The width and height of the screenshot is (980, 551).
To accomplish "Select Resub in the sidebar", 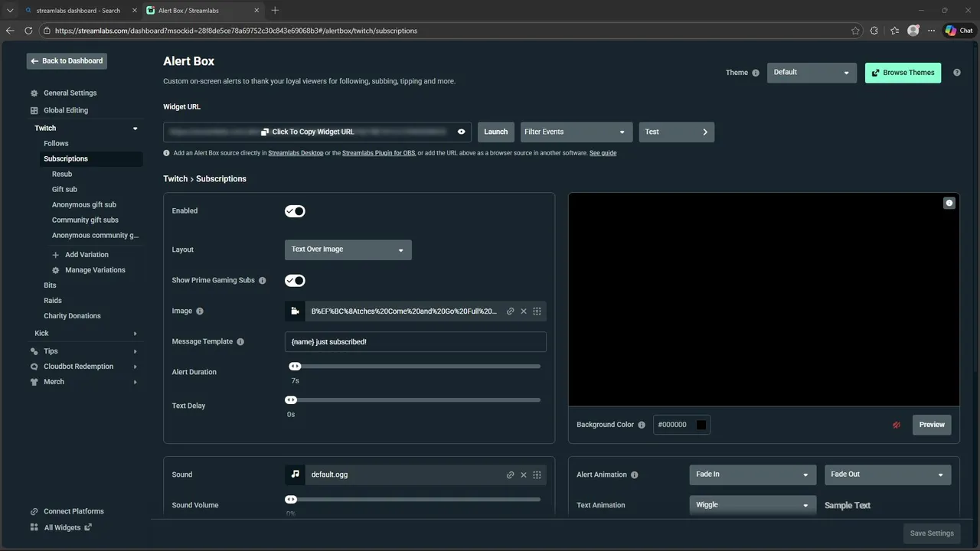I will (62, 174).
